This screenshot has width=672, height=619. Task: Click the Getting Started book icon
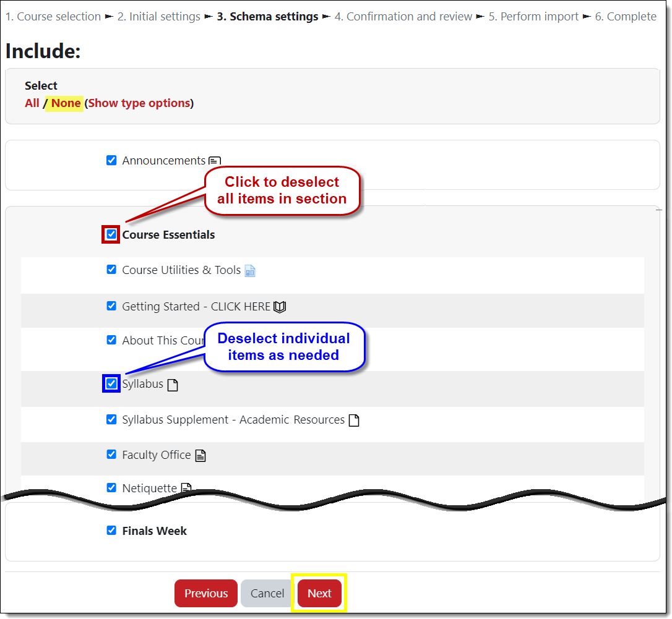pos(280,307)
